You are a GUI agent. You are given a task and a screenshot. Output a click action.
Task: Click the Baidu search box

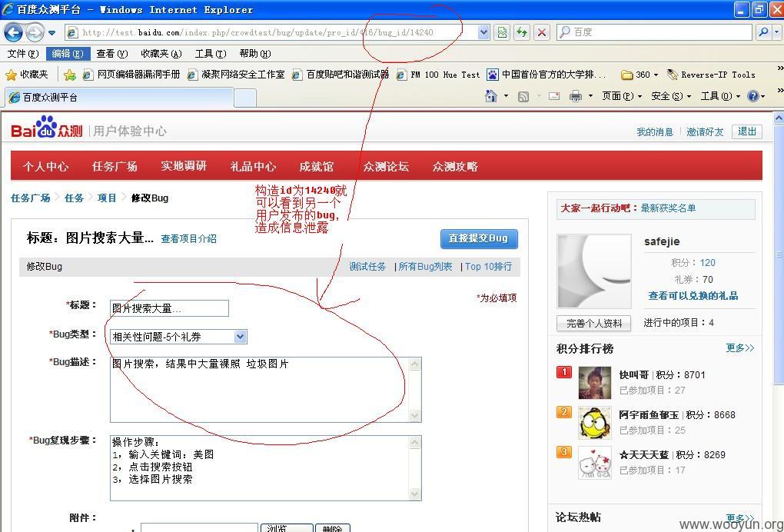point(655,32)
